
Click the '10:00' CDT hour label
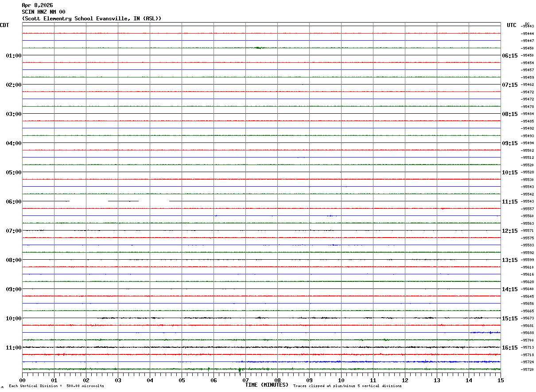(14, 319)
